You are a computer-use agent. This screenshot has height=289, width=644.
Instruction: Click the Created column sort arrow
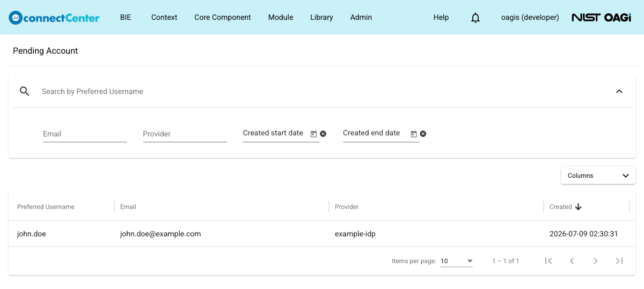[x=579, y=207]
